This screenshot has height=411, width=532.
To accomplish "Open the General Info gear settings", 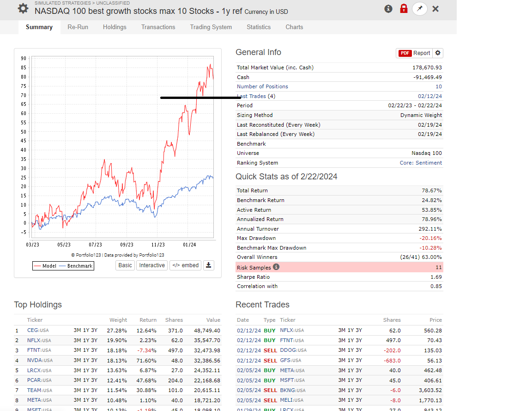I will tap(438, 53).
